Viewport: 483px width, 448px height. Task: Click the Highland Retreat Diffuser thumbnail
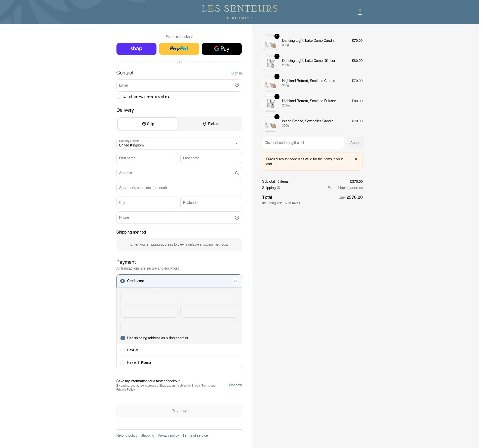point(270,103)
